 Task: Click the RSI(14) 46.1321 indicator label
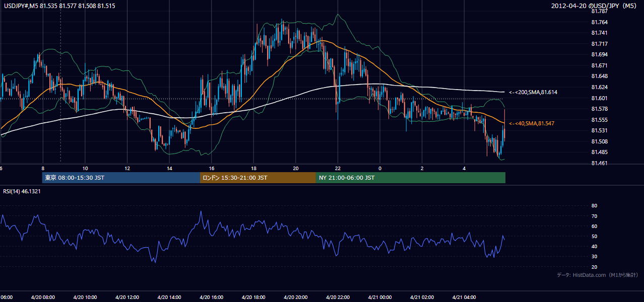pos(22,191)
